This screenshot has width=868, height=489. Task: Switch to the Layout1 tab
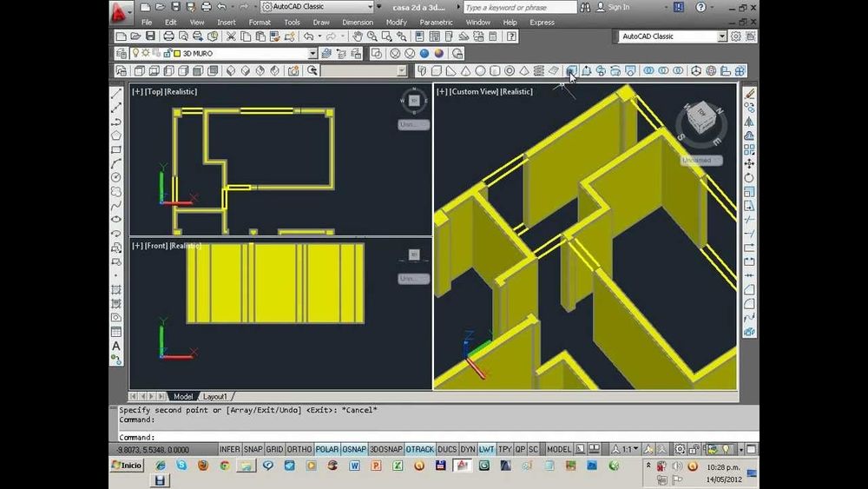coord(214,396)
